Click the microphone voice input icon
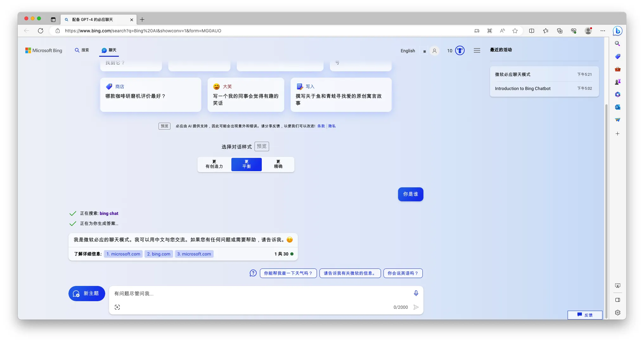644x343 pixels. tap(416, 293)
